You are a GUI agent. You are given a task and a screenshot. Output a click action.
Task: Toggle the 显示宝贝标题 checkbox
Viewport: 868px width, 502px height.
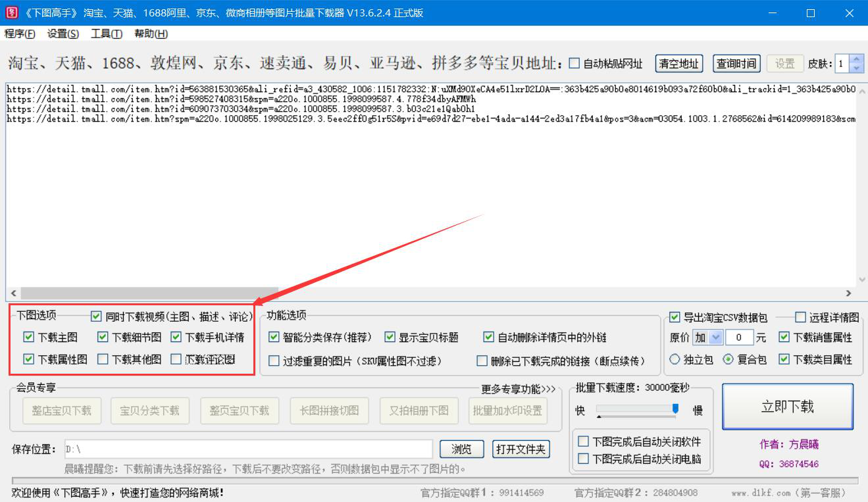click(x=390, y=337)
